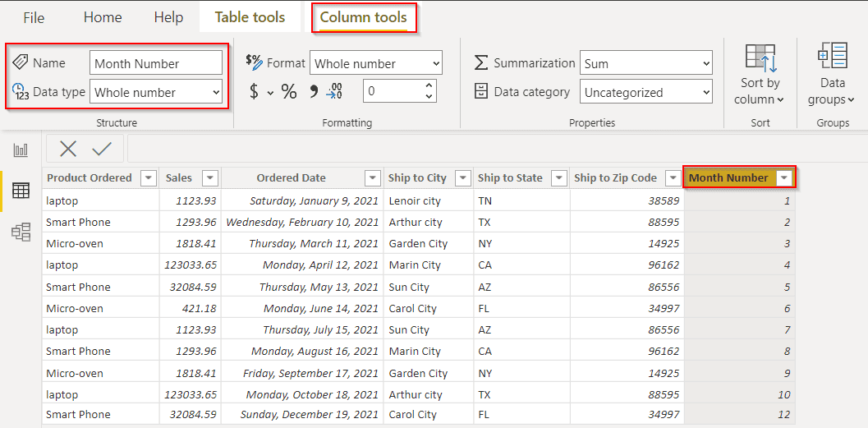Click the 'Wednesday, February 10, 2021' cell
This screenshot has width=868, height=428.
pyautogui.click(x=302, y=222)
